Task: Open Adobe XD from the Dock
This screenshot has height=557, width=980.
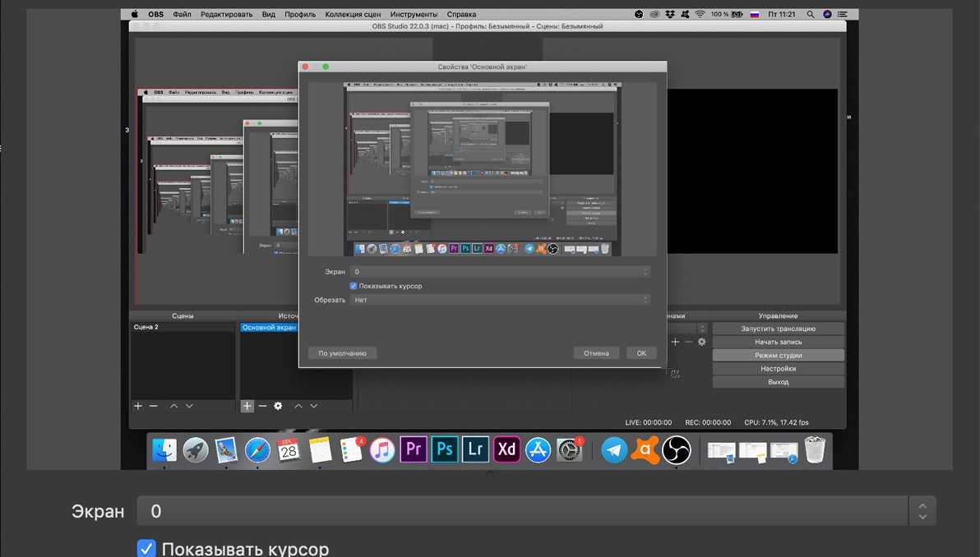Action: [506, 449]
